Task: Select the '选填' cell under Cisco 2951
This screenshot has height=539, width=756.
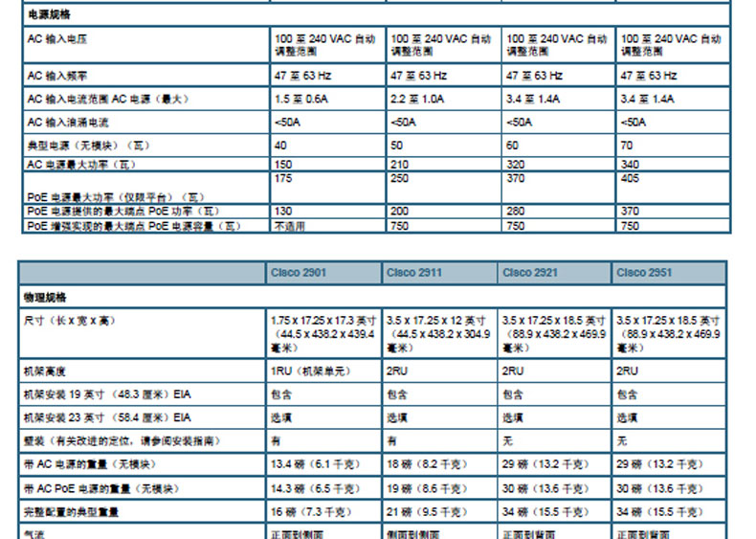Action: [x=627, y=417]
